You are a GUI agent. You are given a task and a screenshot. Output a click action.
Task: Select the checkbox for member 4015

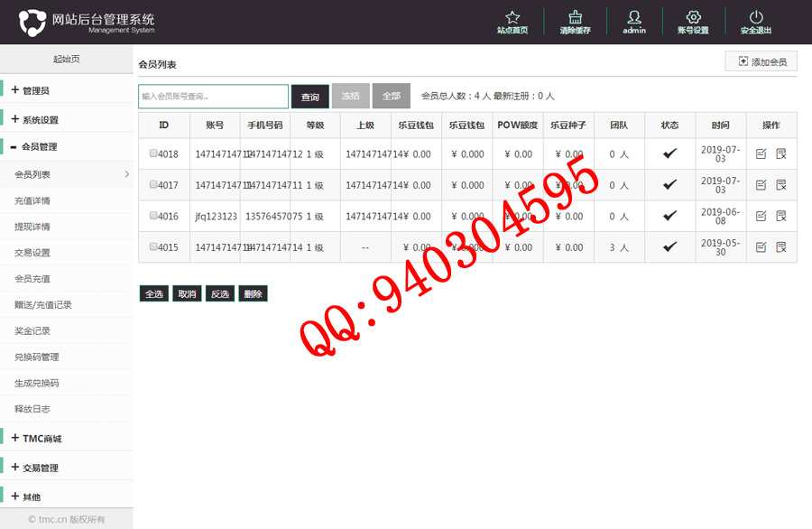[153, 246]
